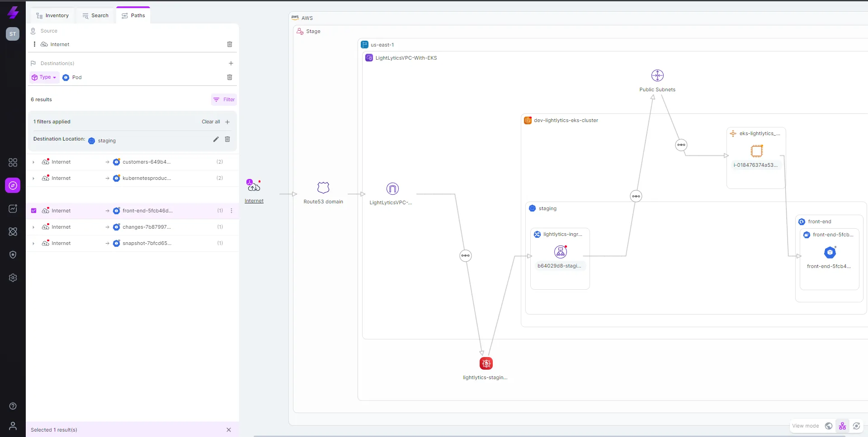Select the b64029d8-stagi load balancer node
Viewport: 868px width, 437px height.
click(561, 251)
